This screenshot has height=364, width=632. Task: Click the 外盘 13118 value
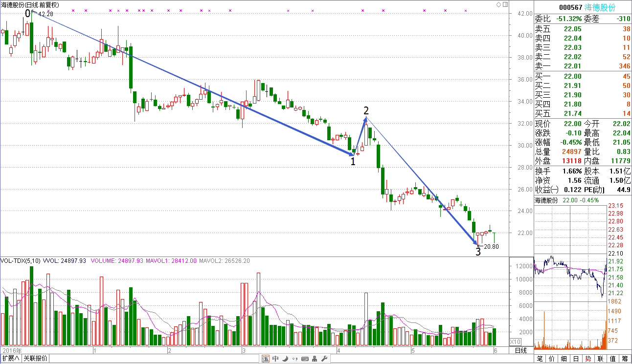pos(571,161)
